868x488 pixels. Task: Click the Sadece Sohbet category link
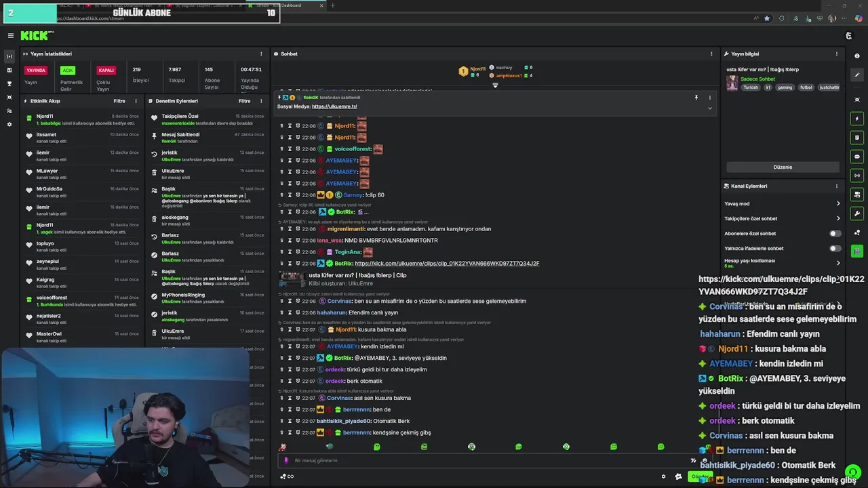point(757,79)
